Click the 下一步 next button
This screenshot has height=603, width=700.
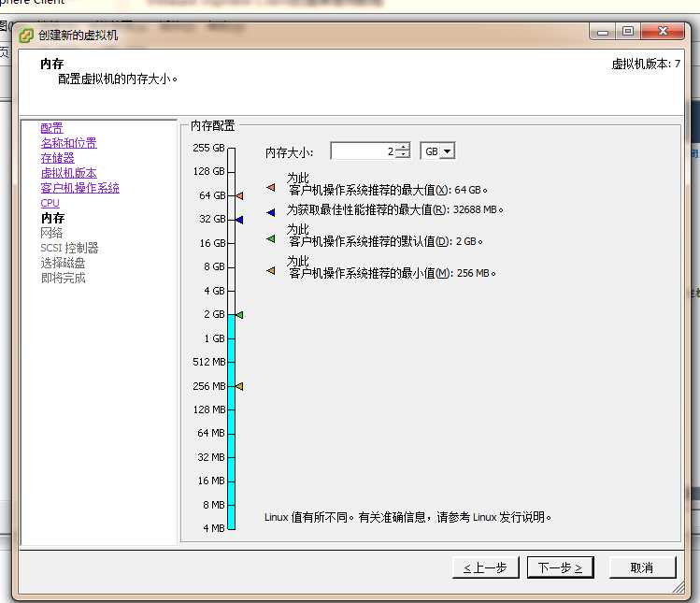coord(560,567)
